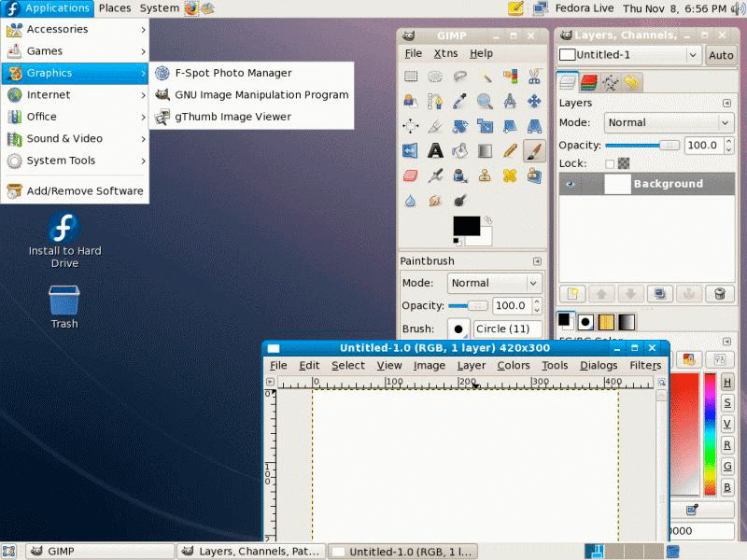Select the Foreground Select tool

(411, 101)
